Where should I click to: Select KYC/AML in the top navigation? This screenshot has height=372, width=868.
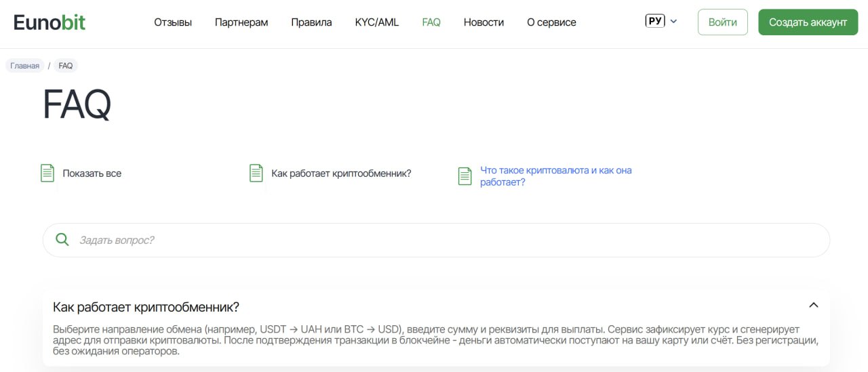click(377, 22)
